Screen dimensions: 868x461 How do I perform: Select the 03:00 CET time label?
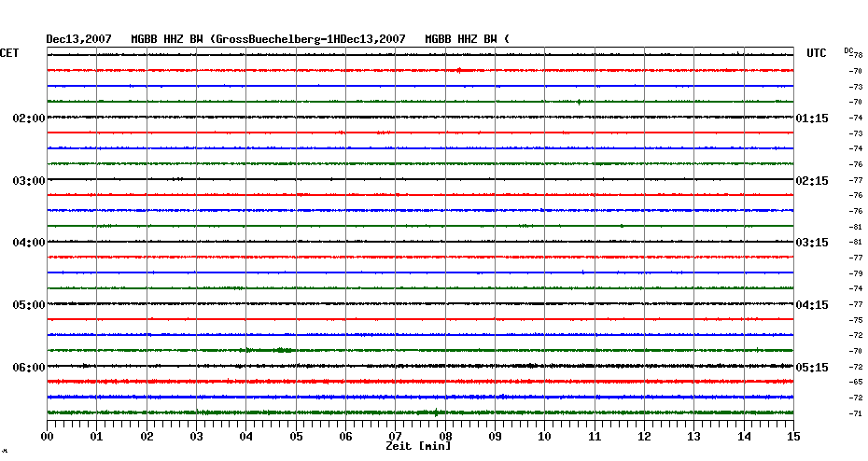[29, 181]
